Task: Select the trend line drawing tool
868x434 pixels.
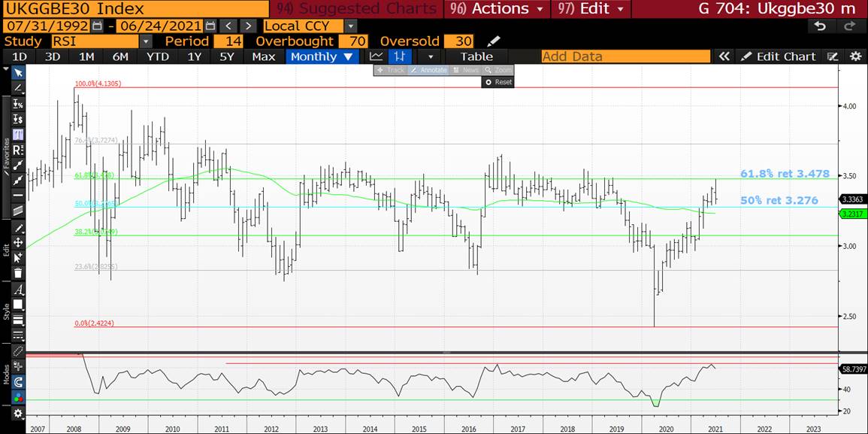Action: [x=18, y=88]
